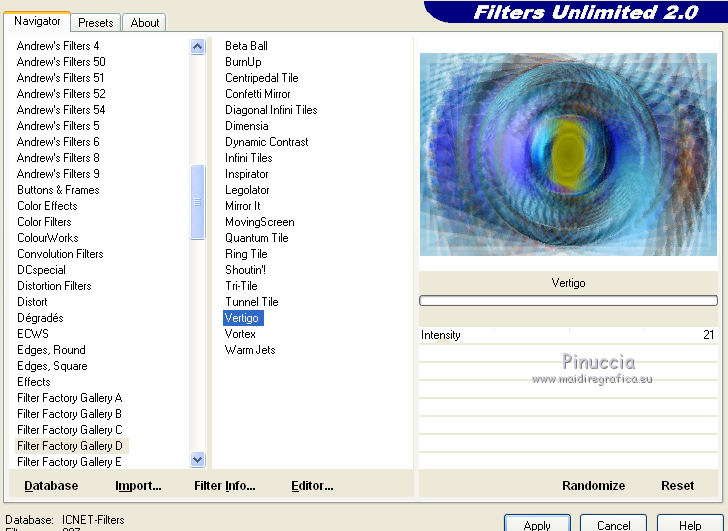Select Andrew's Filters 4 category
Viewport: 728px width, 531px height.
[58, 46]
